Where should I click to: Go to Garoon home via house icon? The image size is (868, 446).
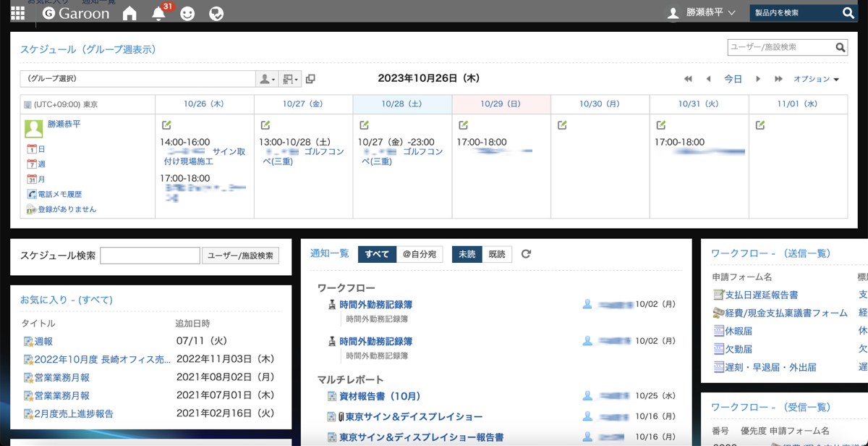(129, 13)
